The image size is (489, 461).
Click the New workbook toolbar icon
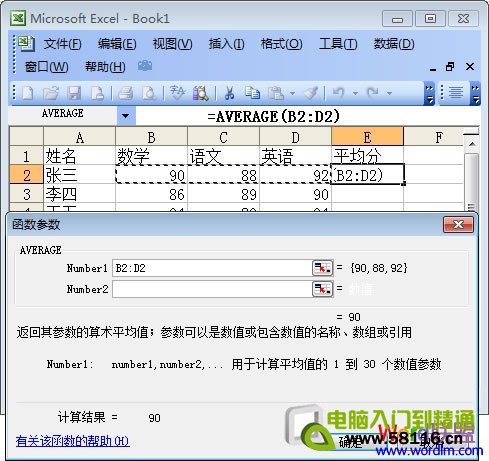pos(27,93)
